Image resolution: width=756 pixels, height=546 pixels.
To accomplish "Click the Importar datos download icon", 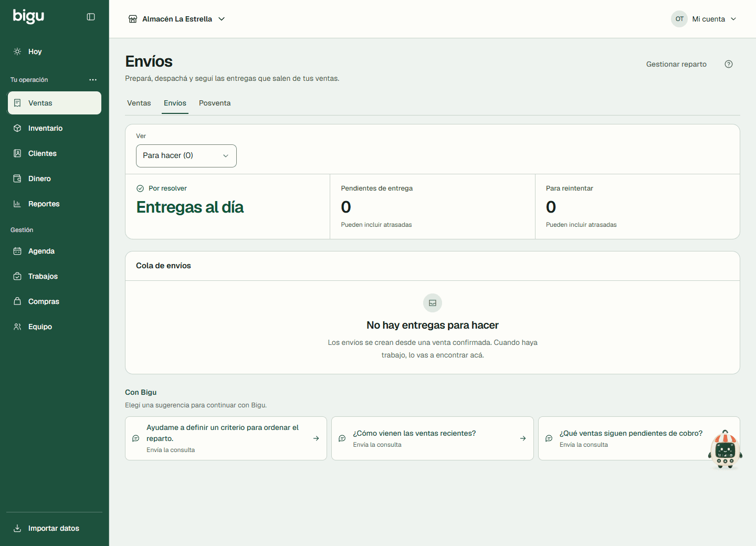I will coord(17,528).
